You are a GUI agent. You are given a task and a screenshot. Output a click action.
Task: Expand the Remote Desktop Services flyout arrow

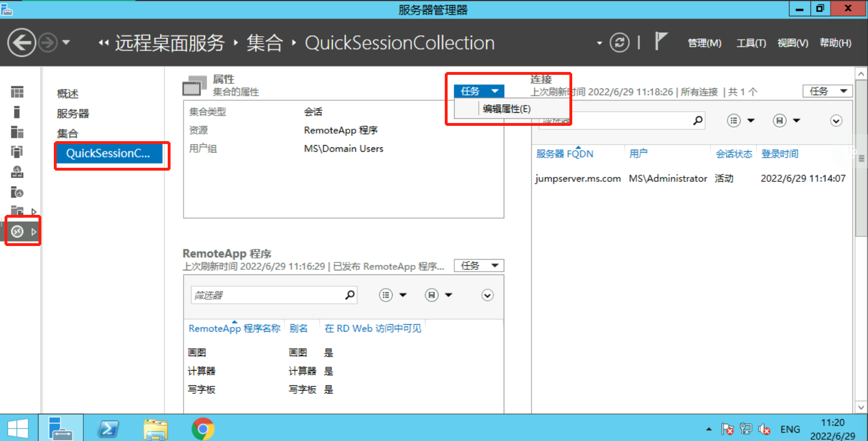coord(34,231)
